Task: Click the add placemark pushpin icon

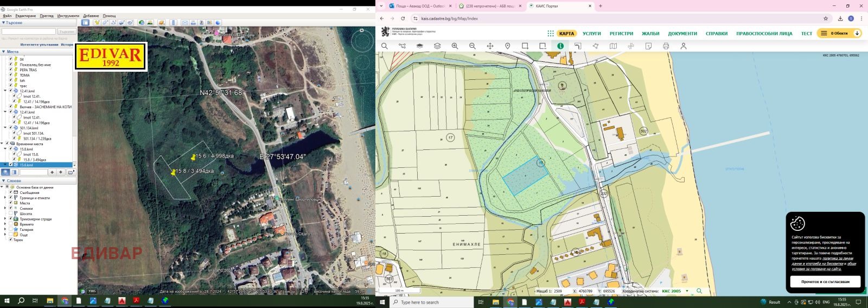Action: click(97, 23)
